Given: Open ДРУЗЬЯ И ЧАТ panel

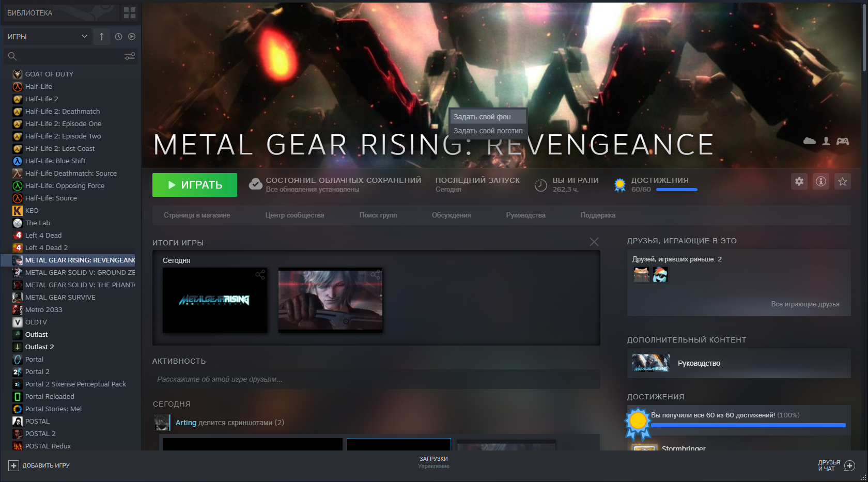Looking at the screenshot, I should point(836,465).
